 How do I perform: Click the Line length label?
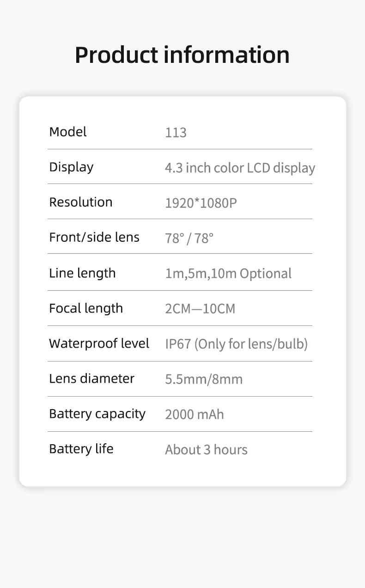tap(82, 273)
